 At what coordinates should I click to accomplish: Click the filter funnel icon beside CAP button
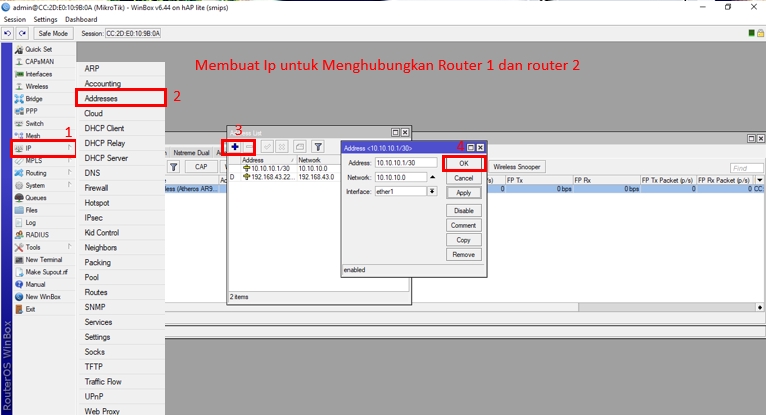173,167
